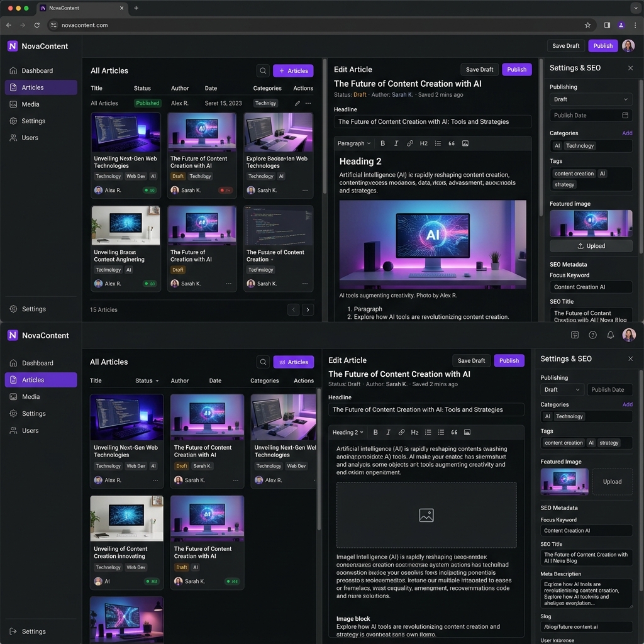Click Save Draft in lower Edit Article header
This screenshot has height=644, width=644.
pyautogui.click(x=471, y=360)
